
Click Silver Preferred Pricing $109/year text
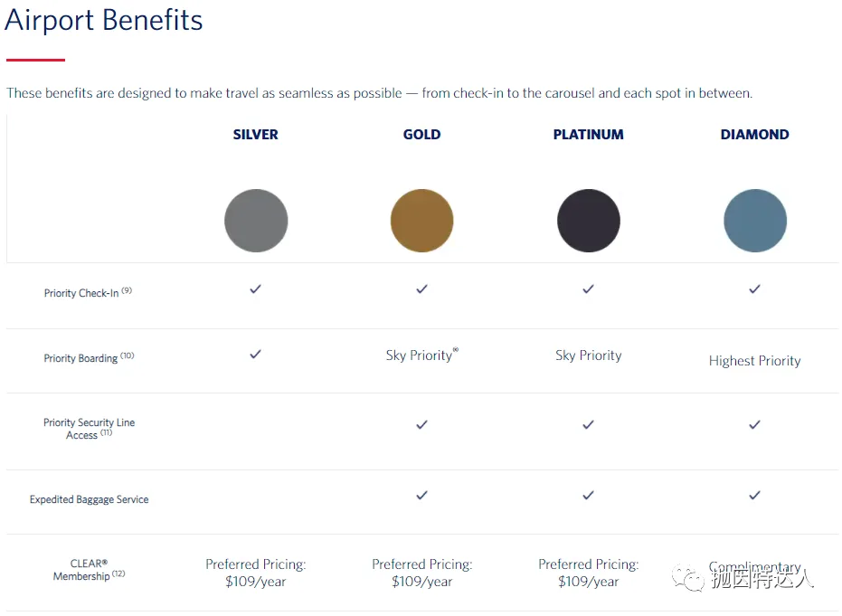point(256,573)
